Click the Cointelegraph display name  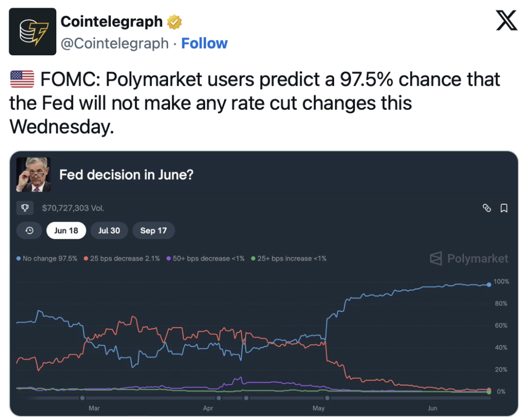[112, 22]
